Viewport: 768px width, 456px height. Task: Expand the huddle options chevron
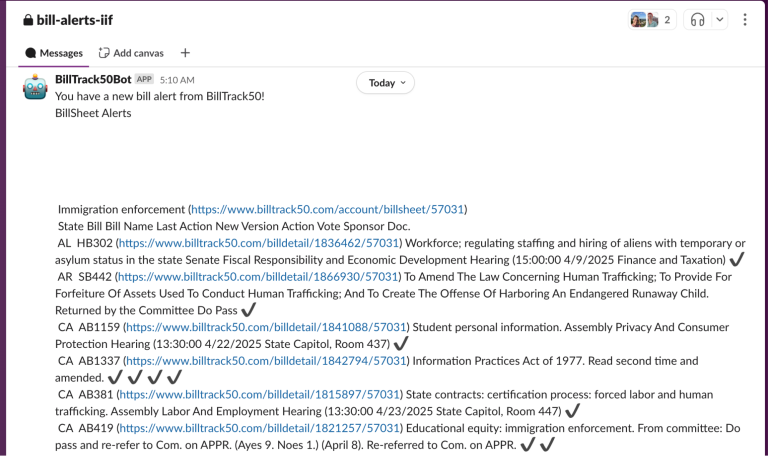(720, 20)
